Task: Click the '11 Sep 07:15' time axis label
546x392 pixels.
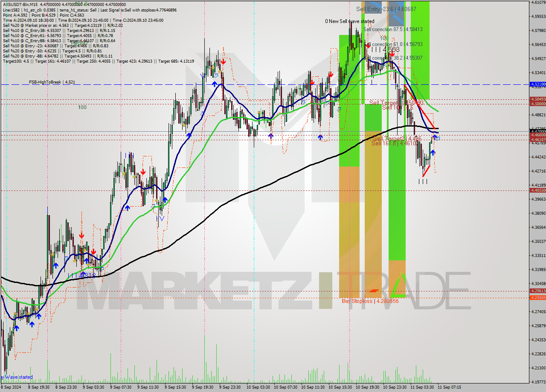Action: pos(449,387)
